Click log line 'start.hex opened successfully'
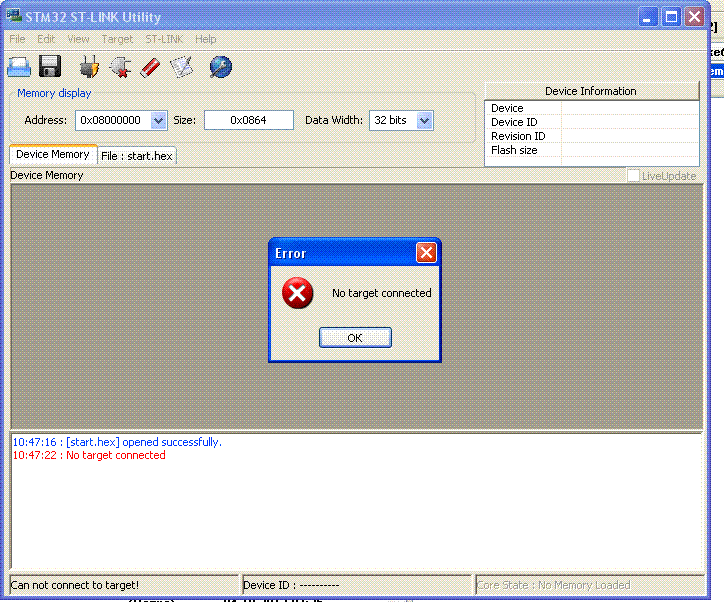This screenshot has width=724, height=602. (x=117, y=442)
